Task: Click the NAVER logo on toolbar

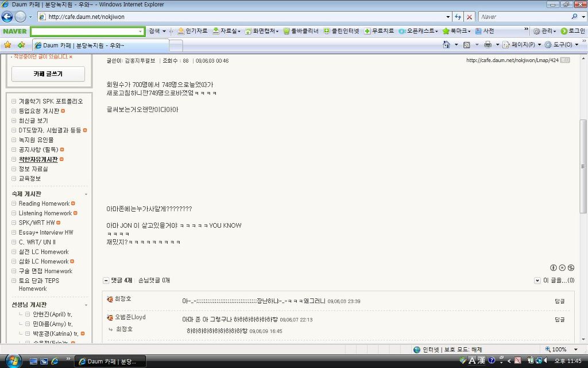Action: tap(14, 31)
